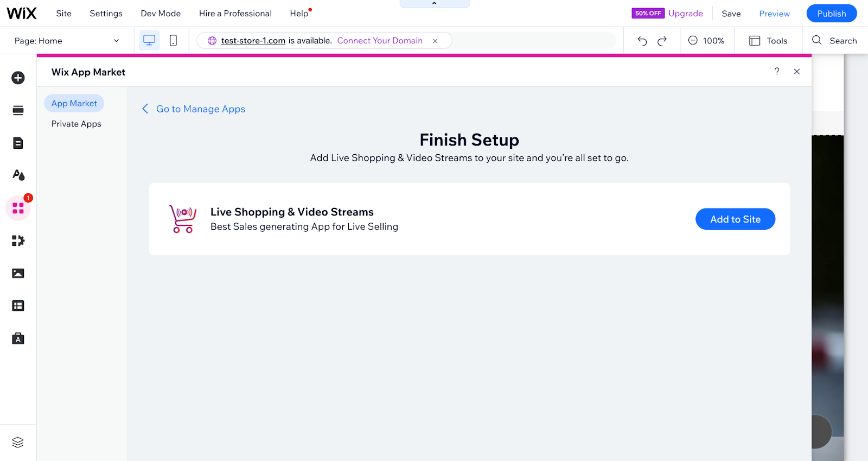Viewport: 868px width, 461px height.
Task: Expand the Page: Home dropdown
Action: (67, 41)
